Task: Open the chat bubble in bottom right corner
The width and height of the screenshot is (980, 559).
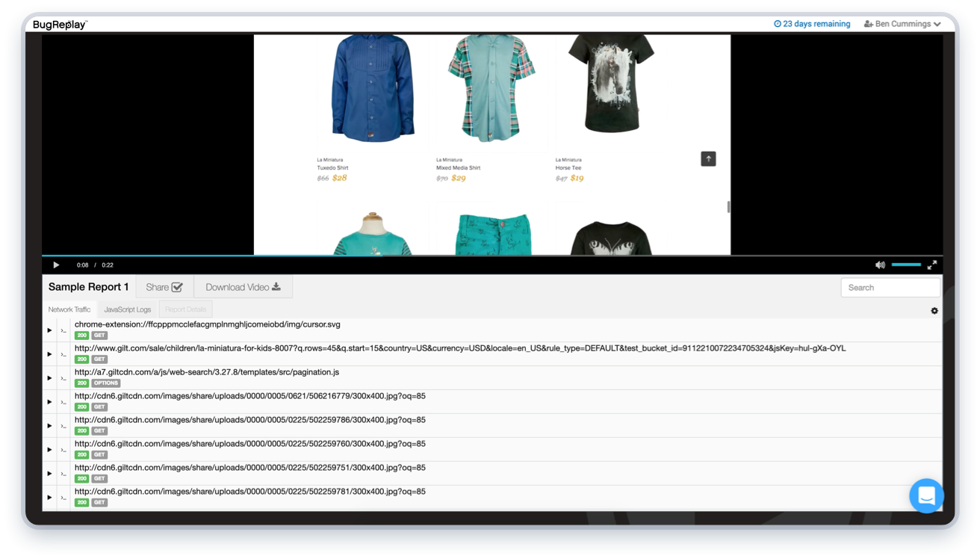Action: (x=926, y=495)
